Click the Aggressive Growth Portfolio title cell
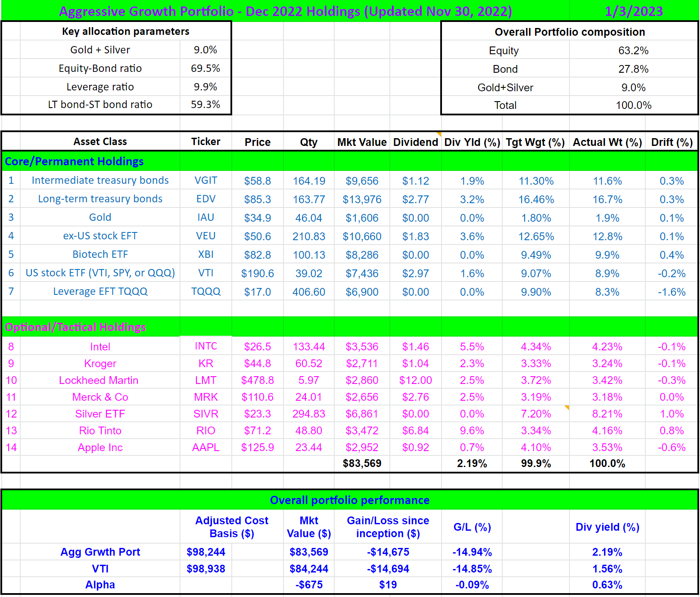This screenshot has width=700, height=597. [285, 11]
